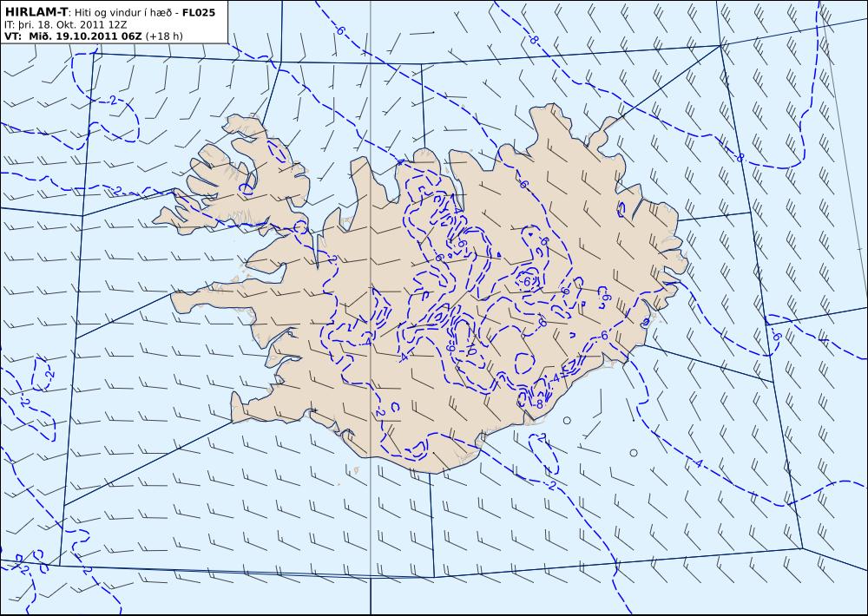Click the 'VT: Mið. 19.10.2011 06Z' valid time
This screenshot has height=616, width=868.
tap(73, 36)
